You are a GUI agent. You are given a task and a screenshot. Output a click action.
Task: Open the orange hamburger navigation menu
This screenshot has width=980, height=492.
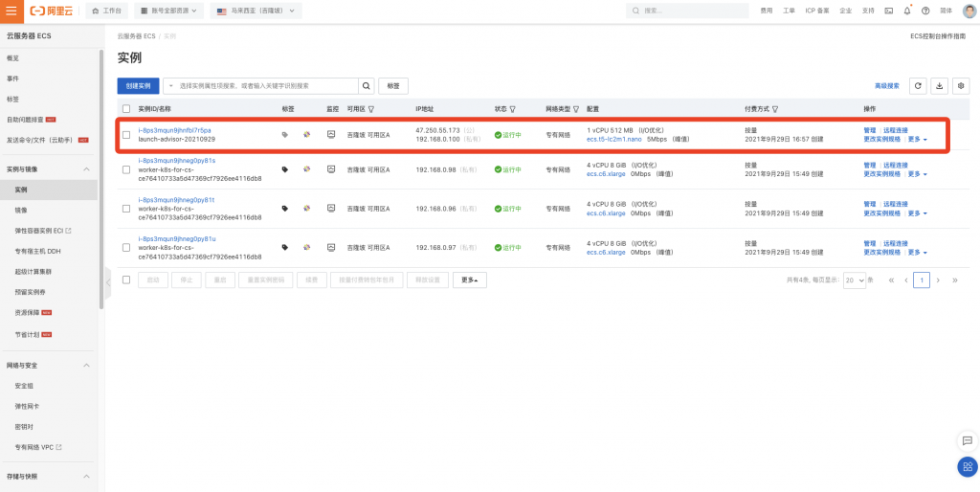11,11
